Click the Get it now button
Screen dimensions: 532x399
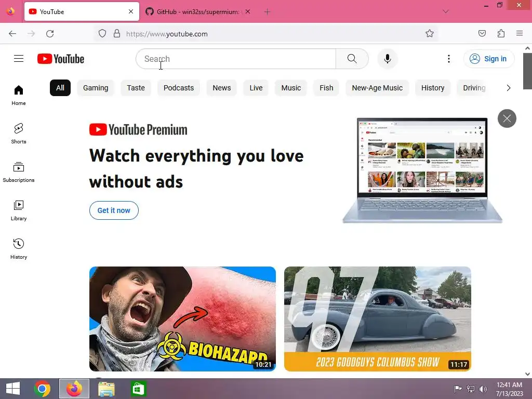pos(114,210)
